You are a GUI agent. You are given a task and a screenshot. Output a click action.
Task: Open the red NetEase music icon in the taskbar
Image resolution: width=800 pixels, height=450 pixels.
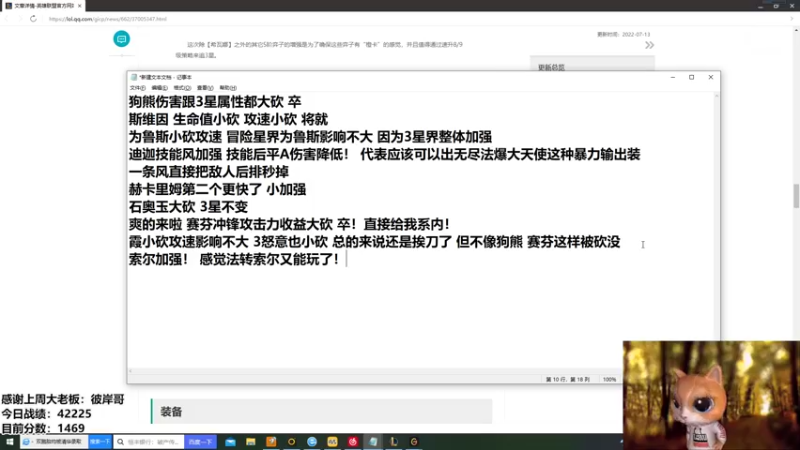pyautogui.click(x=353, y=442)
